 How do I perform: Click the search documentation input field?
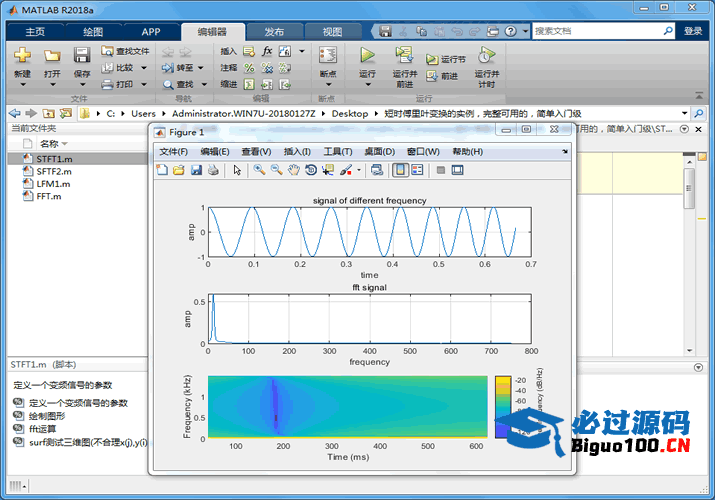tap(597, 31)
